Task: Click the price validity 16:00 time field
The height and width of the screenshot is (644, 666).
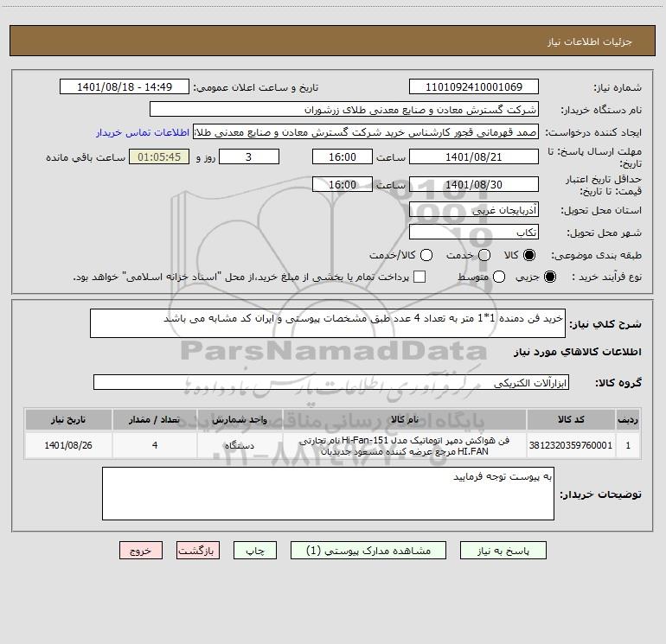Action: (x=343, y=184)
